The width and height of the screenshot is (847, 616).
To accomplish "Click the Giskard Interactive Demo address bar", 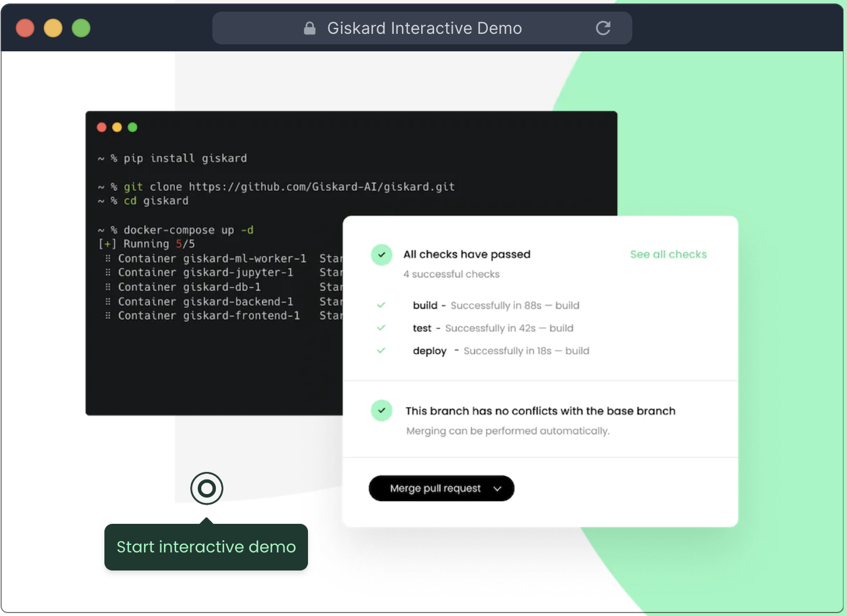I will pos(423,28).
